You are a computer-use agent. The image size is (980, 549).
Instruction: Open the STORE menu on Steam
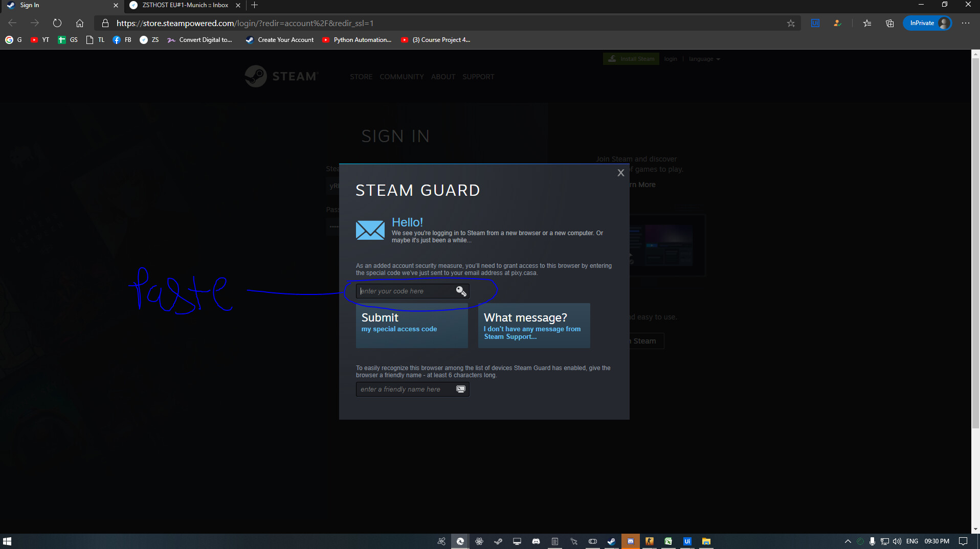coord(361,77)
